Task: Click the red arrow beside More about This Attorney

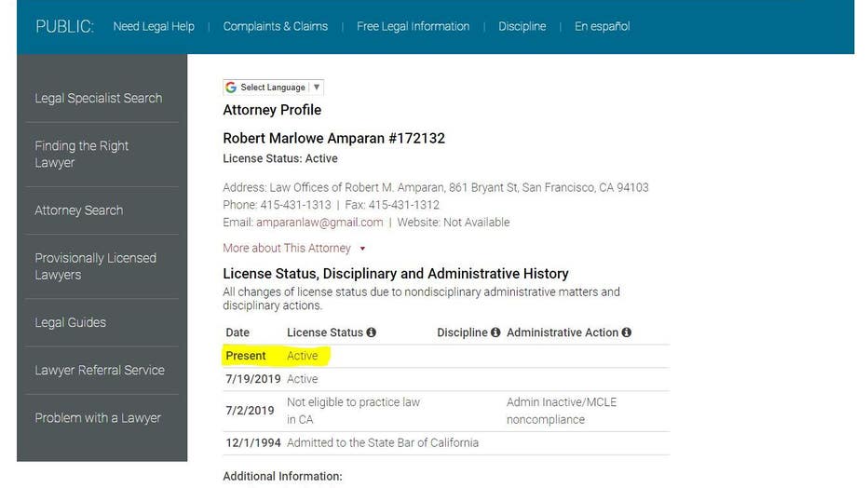Action: (x=362, y=249)
